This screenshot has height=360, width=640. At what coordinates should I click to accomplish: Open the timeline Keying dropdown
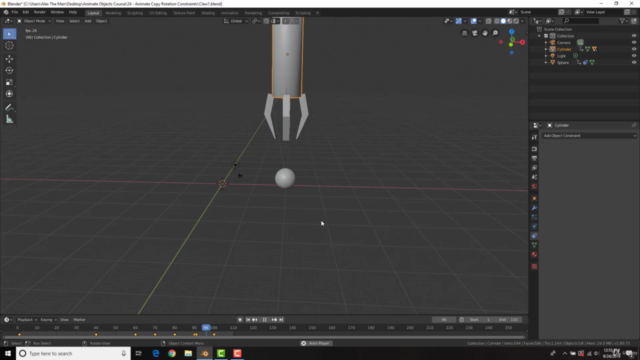48,320
